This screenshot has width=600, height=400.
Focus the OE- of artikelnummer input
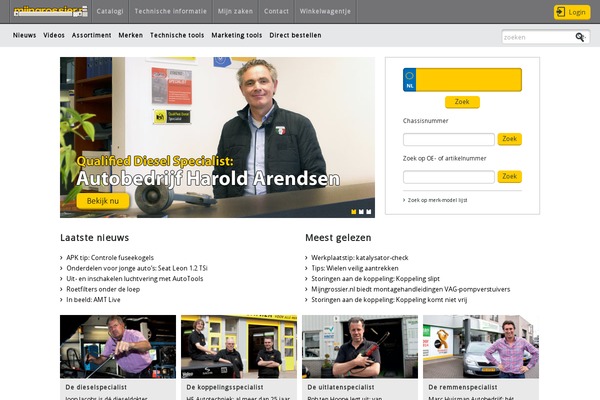click(448, 177)
